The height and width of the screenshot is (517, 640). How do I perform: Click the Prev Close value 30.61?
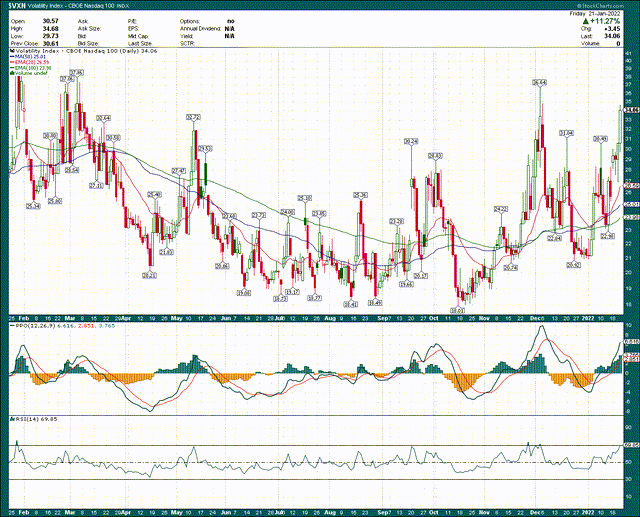click(50, 43)
